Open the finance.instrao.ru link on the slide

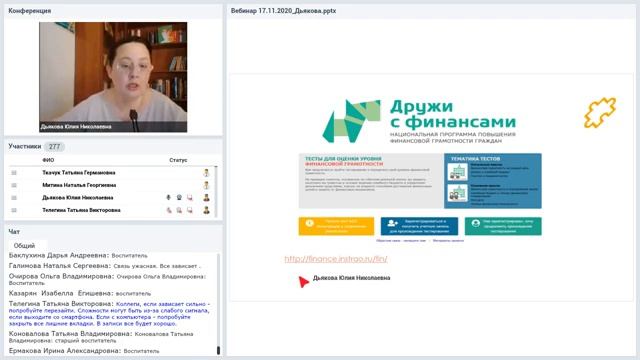point(336,259)
